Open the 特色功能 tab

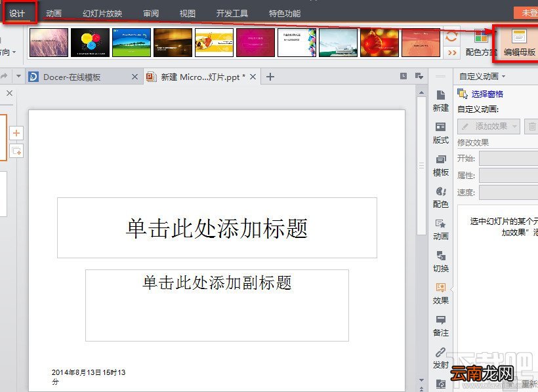[285, 13]
